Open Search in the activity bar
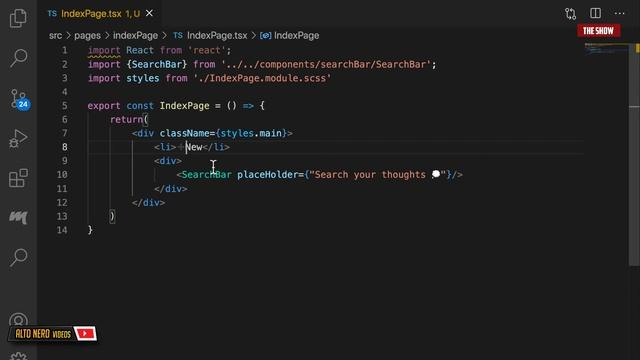Image resolution: width=640 pixels, height=360 pixels. pyautogui.click(x=18, y=58)
